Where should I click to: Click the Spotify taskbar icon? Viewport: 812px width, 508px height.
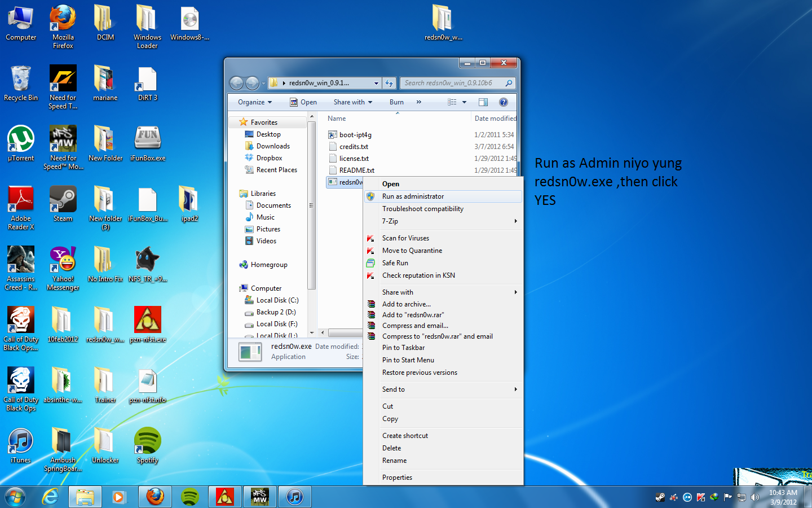tap(190, 497)
